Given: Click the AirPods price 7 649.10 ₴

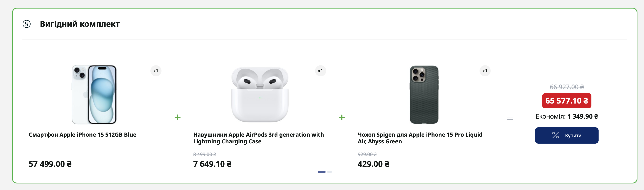Looking at the screenshot, I should click(x=212, y=164).
